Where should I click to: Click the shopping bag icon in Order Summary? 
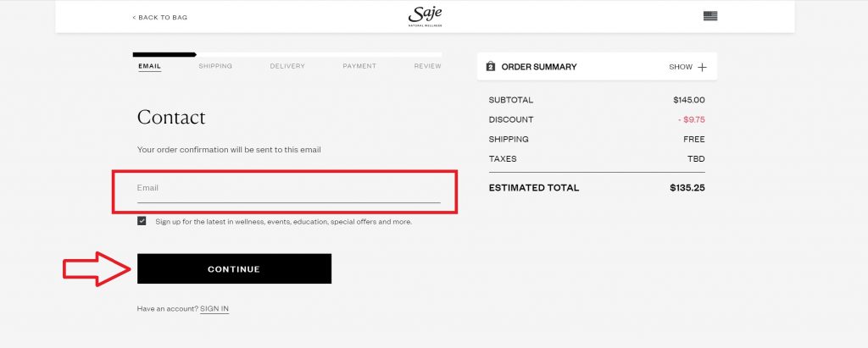491,66
